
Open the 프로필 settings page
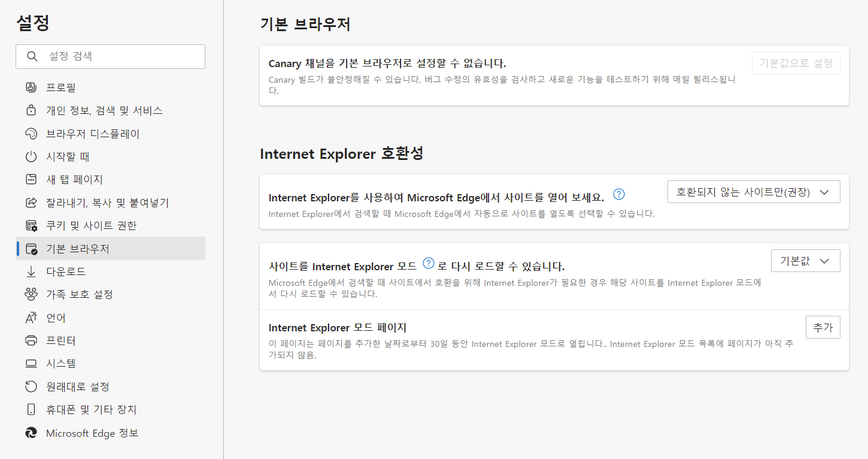(110, 87)
